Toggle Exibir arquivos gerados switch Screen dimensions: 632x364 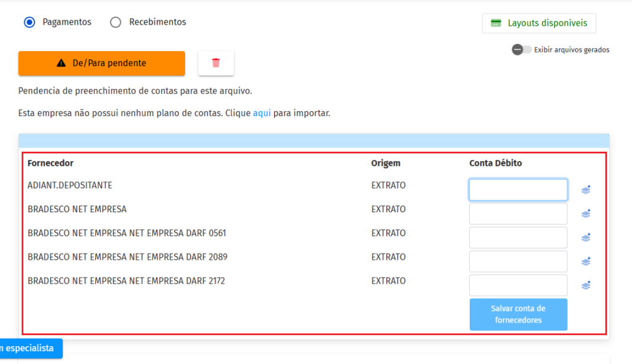(x=522, y=49)
